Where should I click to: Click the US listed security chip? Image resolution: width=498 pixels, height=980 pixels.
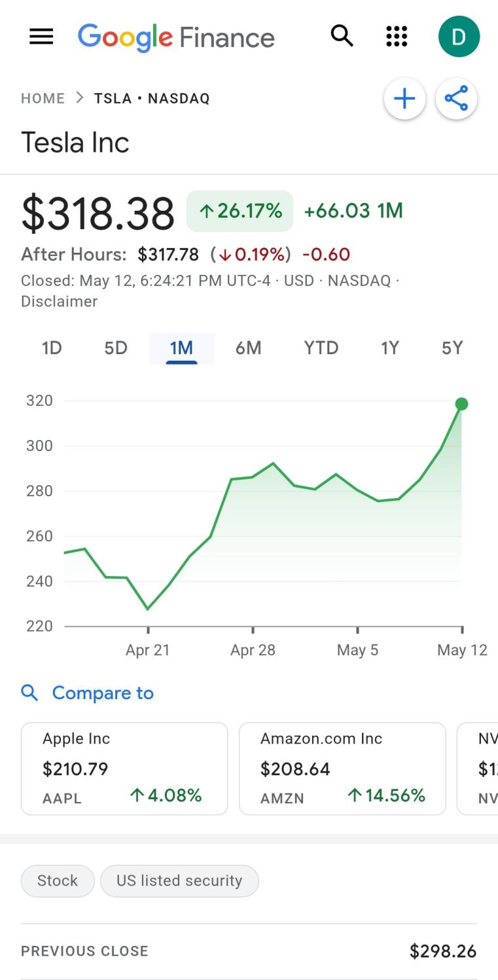(x=179, y=880)
